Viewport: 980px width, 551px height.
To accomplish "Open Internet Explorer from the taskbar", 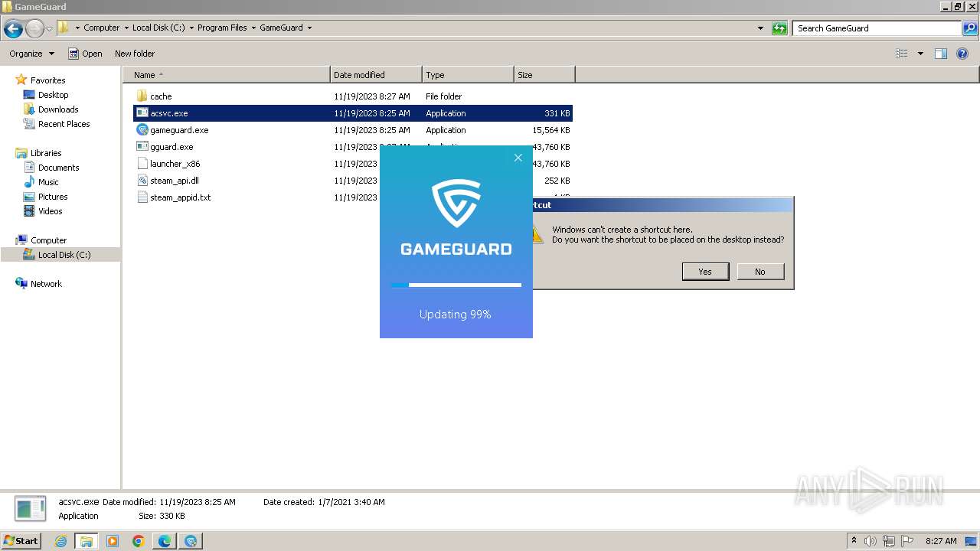I will tap(61, 541).
